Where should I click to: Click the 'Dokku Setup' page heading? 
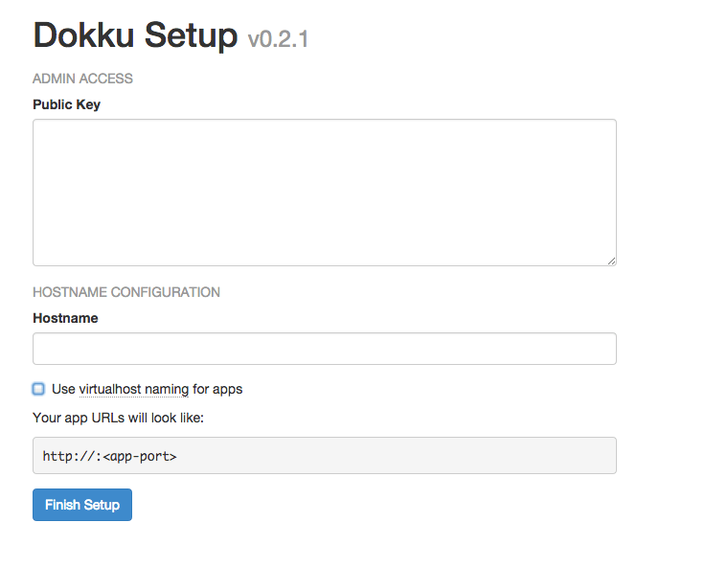click(x=135, y=36)
